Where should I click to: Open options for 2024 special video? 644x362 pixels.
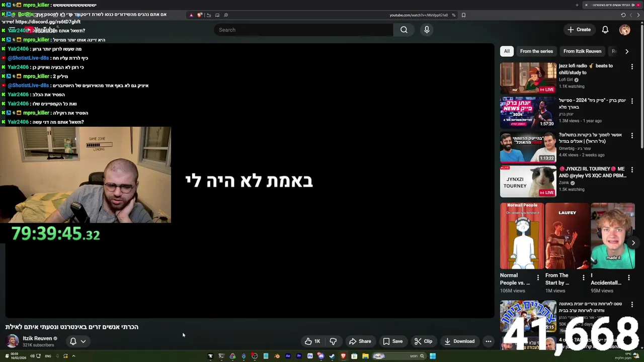tap(632, 101)
